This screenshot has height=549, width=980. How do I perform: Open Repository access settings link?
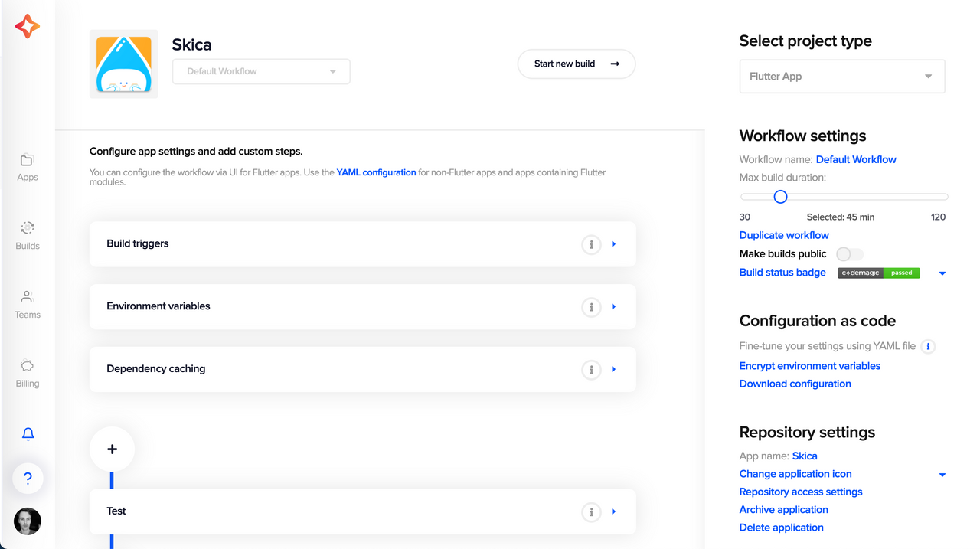801,492
